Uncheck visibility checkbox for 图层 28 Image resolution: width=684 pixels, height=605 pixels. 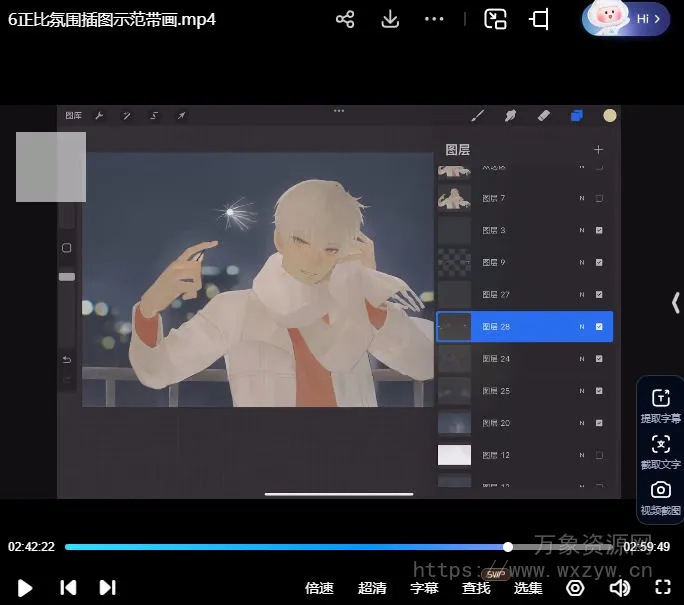pos(599,327)
